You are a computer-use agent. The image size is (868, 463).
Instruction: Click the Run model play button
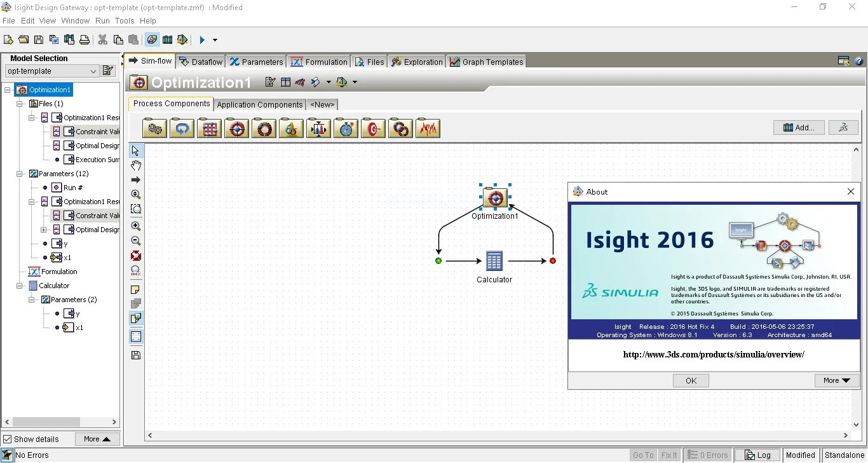[x=202, y=39]
